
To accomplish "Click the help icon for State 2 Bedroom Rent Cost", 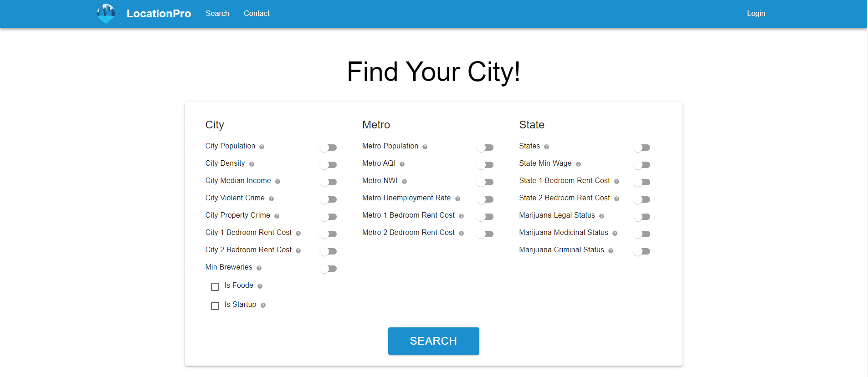I will 616,199.
